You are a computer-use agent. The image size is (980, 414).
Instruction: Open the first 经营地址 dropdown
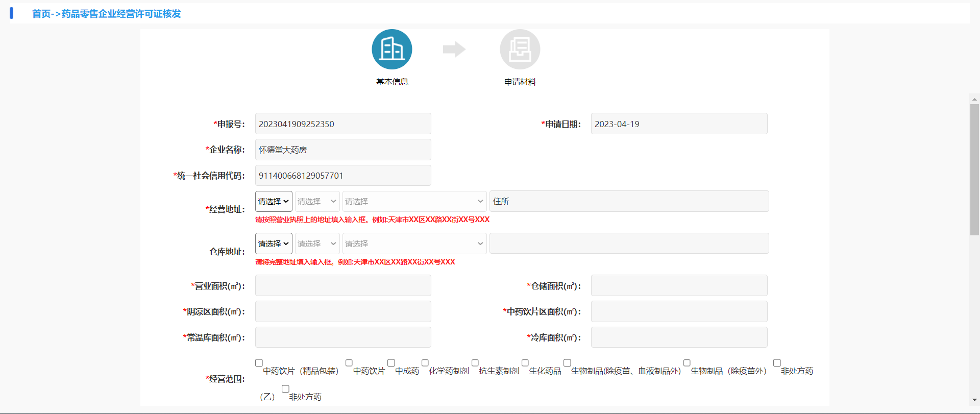tap(274, 202)
